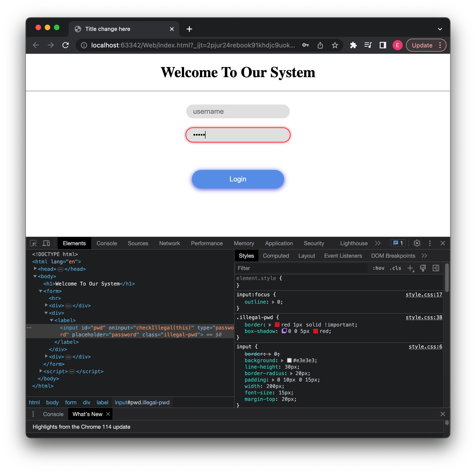Expand the script element node

[41, 371]
